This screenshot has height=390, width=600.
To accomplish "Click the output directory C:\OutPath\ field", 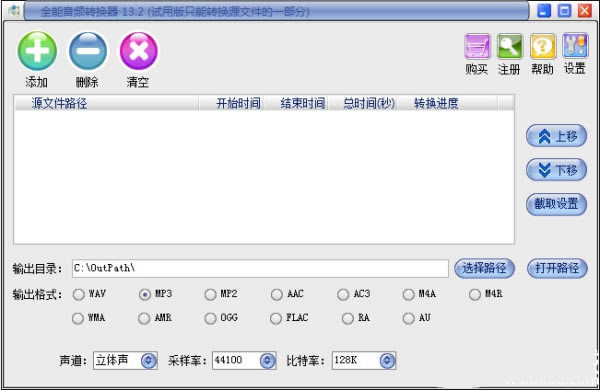I will pyautogui.click(x=260, y=268).
